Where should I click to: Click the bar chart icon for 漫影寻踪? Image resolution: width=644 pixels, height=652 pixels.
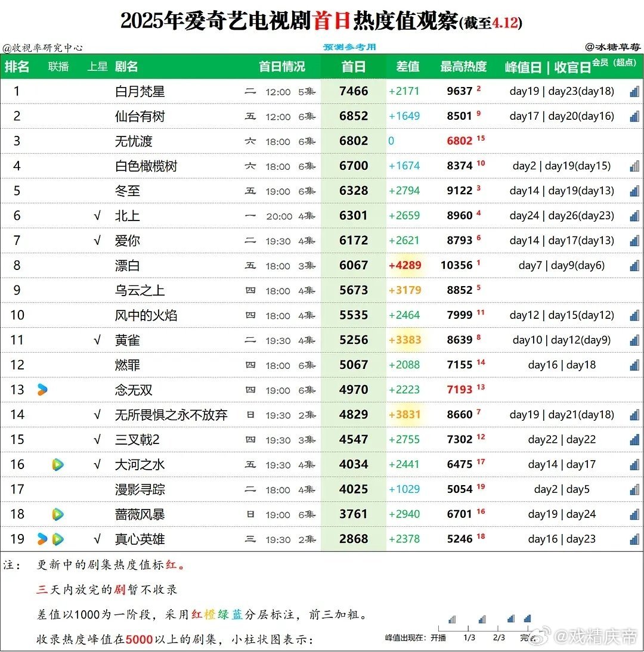coord(634,490)
